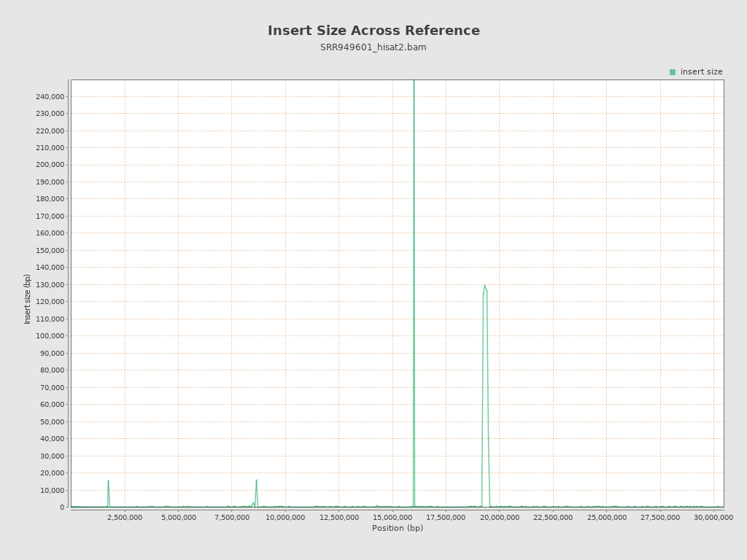This screenshot has width=747, height=560.
Task: Select the SRR949601_hisat2.bam subtitle
Action: point(373,47)
